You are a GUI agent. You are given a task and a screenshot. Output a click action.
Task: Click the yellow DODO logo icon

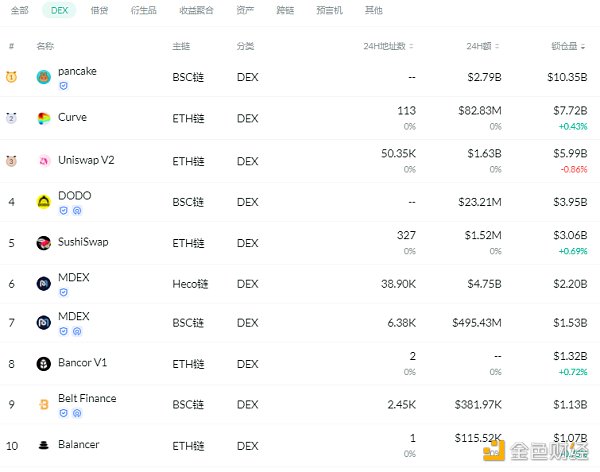click(x=44, y=201)
